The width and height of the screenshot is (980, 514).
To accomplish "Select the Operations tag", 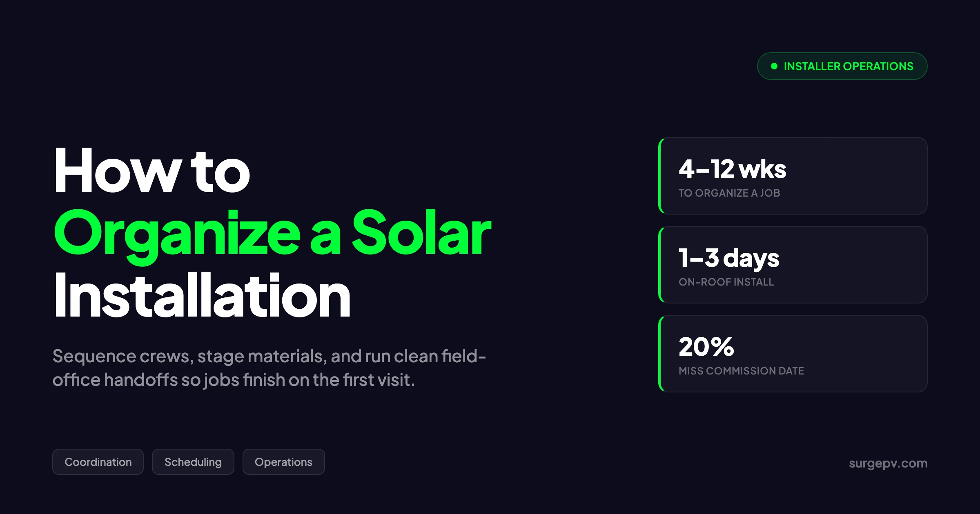I will [284, 462].
